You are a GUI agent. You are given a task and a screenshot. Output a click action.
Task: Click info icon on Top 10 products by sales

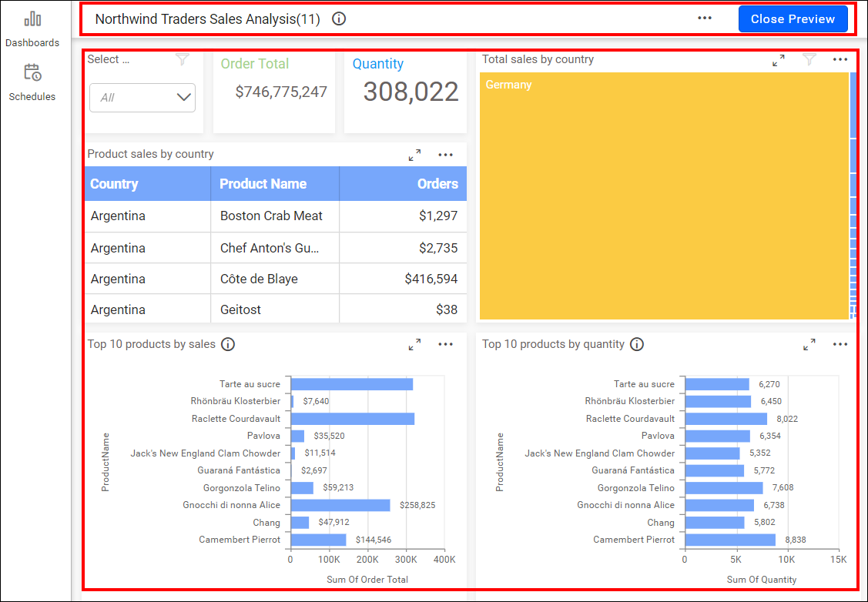pos(228,344)
